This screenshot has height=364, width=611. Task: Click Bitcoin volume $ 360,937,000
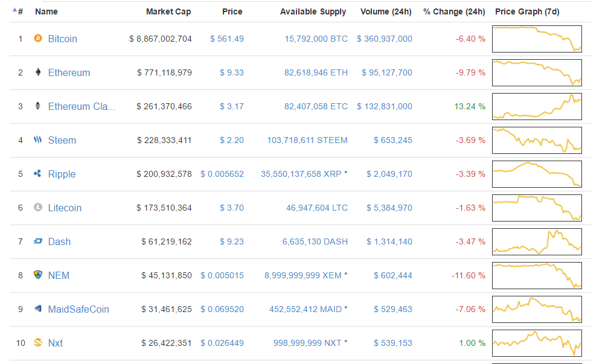385,39
